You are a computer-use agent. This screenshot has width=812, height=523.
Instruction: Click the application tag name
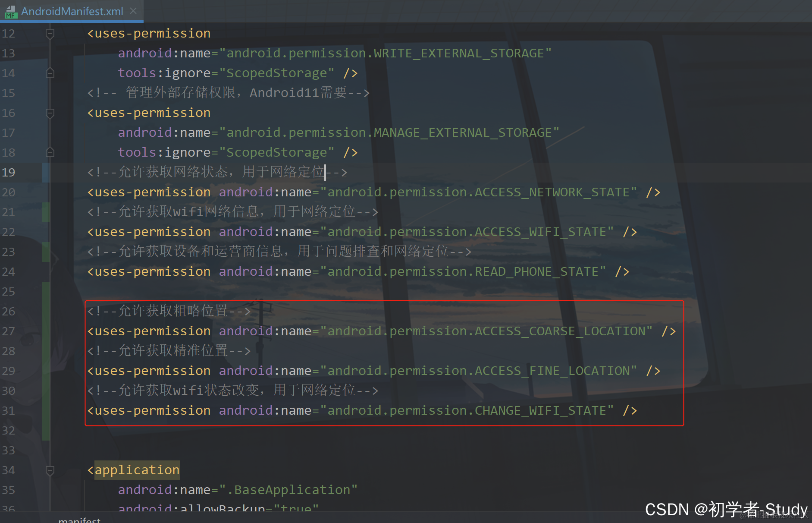click(x=137, y=470)
